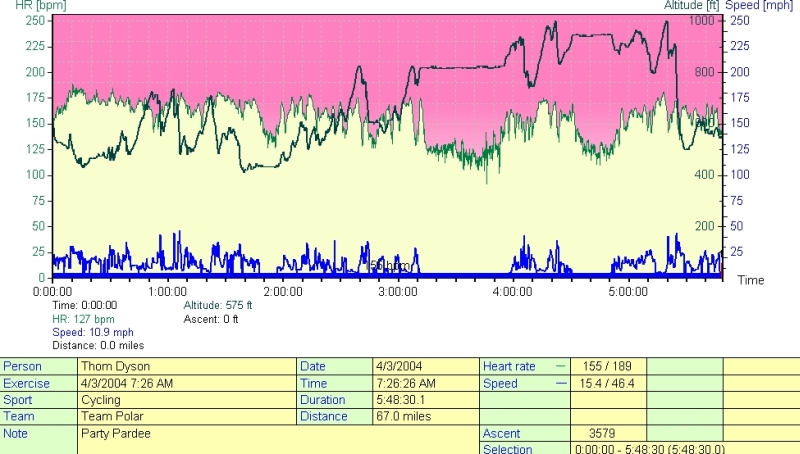This screenshot has width=800, height=454.
Task: Click the Heart rate value 155 / 189
Action: 608,367
